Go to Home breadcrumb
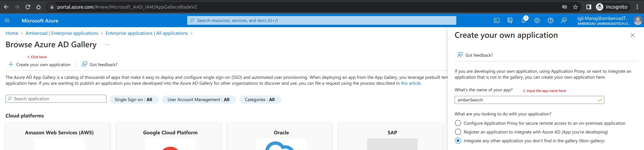 pyautogui.click(x=12, y=33)
